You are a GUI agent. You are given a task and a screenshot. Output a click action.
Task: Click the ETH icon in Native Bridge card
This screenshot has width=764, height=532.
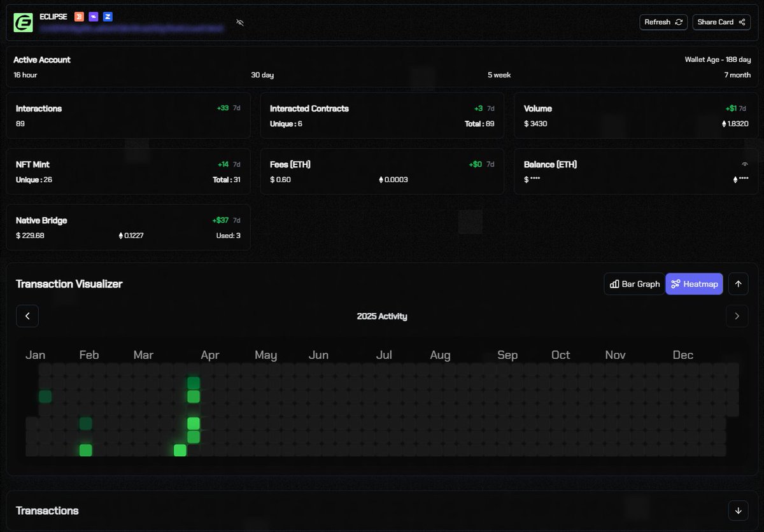[x=121, y=235]
